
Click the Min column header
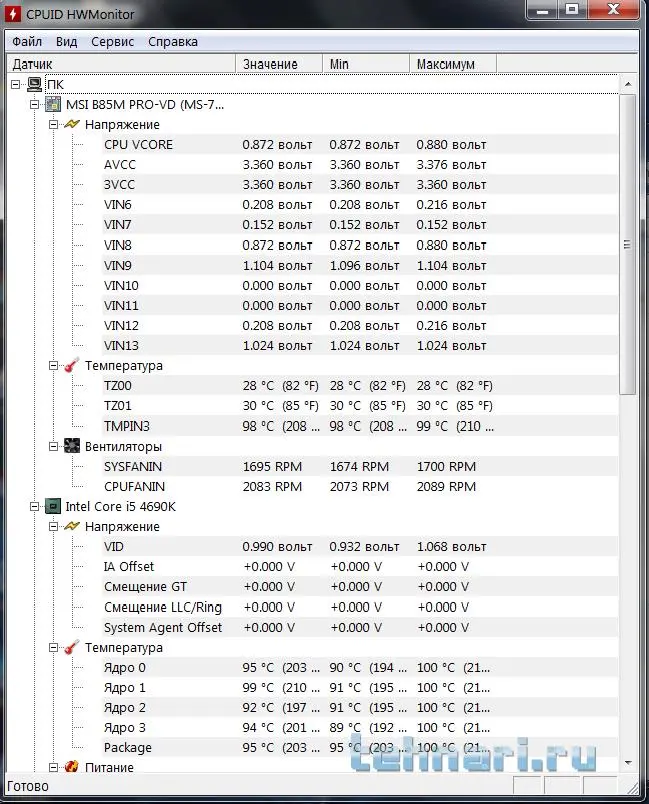coord(366,64)
